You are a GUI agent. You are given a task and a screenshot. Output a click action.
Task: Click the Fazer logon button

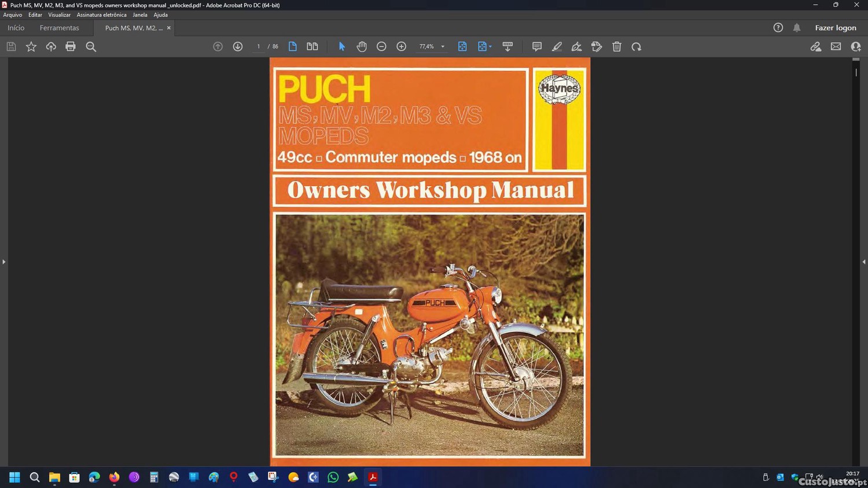(835, 28)
